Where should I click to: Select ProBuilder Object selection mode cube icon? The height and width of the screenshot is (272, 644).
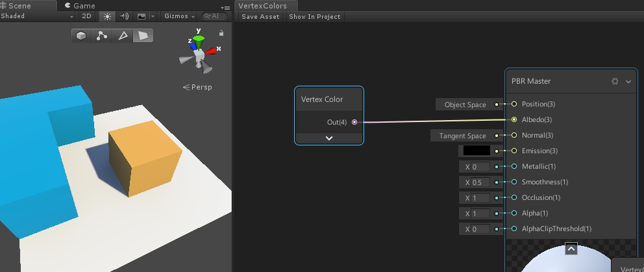click(x=81, y=36)
